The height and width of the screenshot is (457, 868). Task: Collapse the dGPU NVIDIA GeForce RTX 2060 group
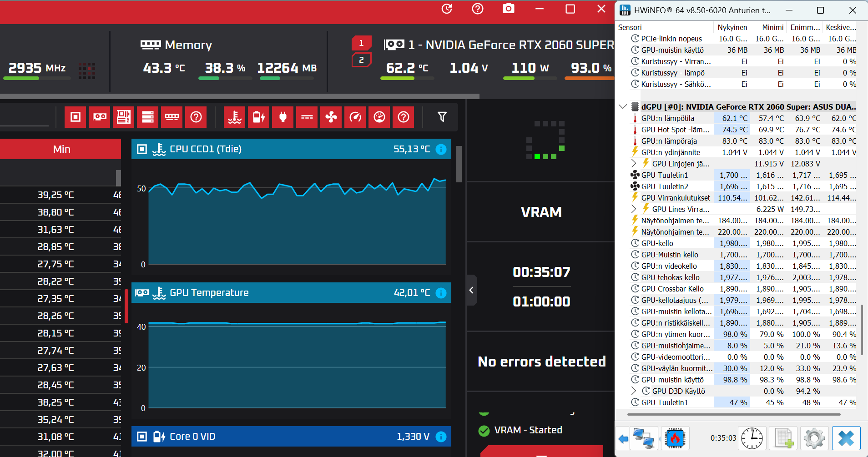(x=623, y=107)
